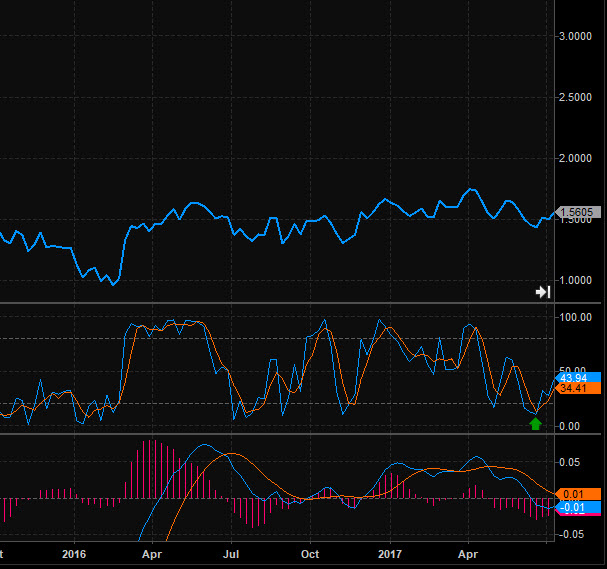The height and width of the screenshot is (569, 607).
Task: Select the Oct date on time axis
Action: point(310,553)
